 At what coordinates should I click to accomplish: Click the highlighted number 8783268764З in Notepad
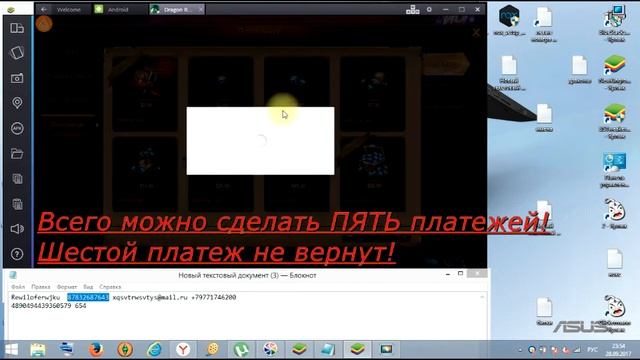tap(88, 297)
